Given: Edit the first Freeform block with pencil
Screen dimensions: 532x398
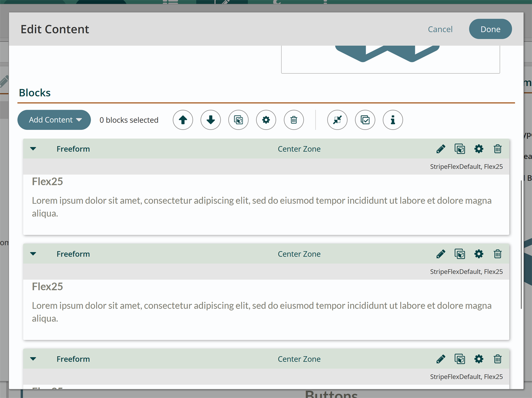Looking at the screenshot, I should 441,149.
